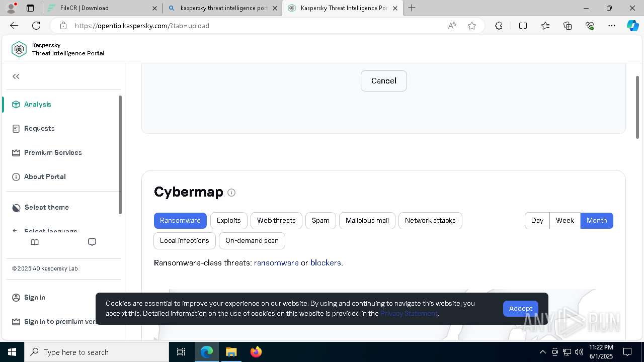
Task: Switch period to Day
Action: tap(537, 221)
